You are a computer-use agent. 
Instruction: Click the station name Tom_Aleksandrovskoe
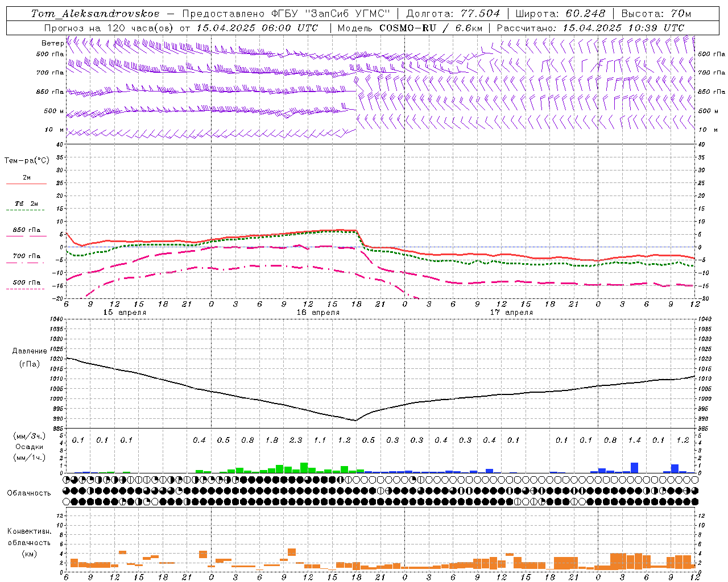(x=96, y=14)
